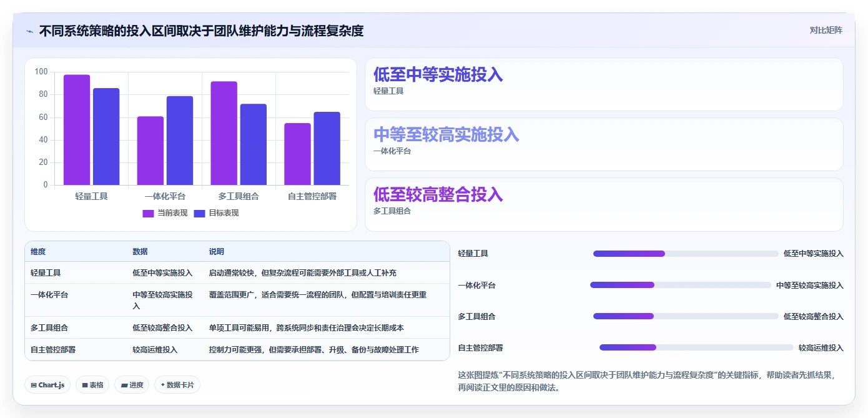Click the 对比矩阵 label in the header
The width and height of the screenshot is (868, 418).
[826, 30]
